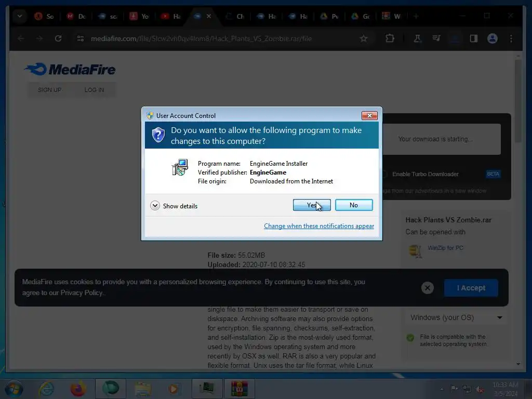Click the Action Center flag tray icon
The height and width of the screenshot is (399, 532).
click(x=454, y=389)
